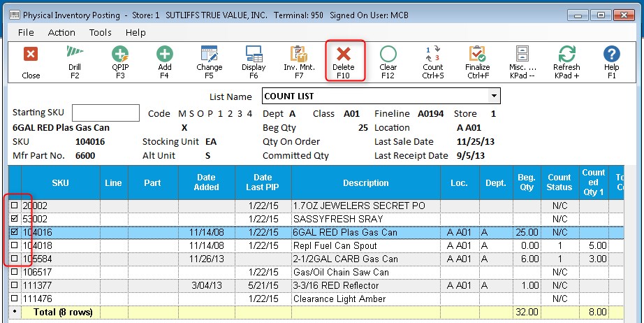The height and width of the screenshot is (323, 644).
Task: Sort by the Description column header
Action: (366, 183)
